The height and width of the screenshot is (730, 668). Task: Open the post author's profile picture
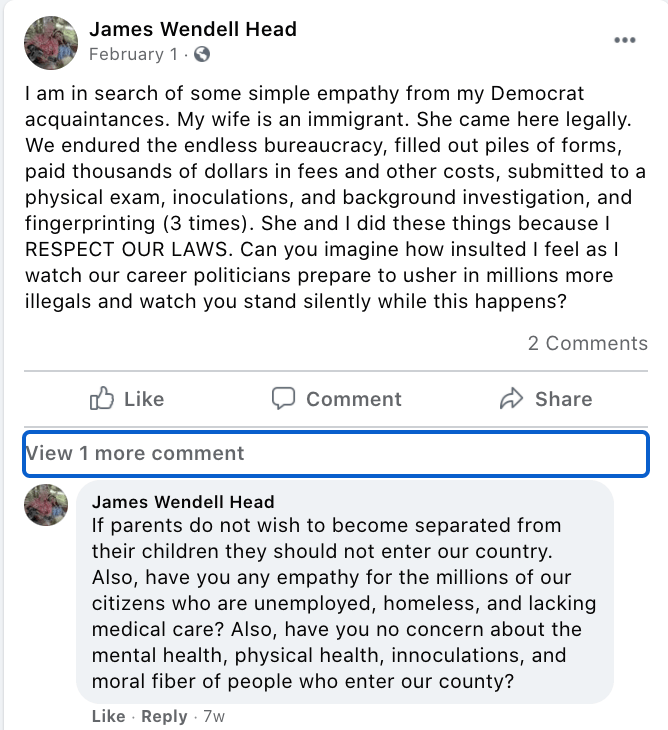tap(50, 42)
